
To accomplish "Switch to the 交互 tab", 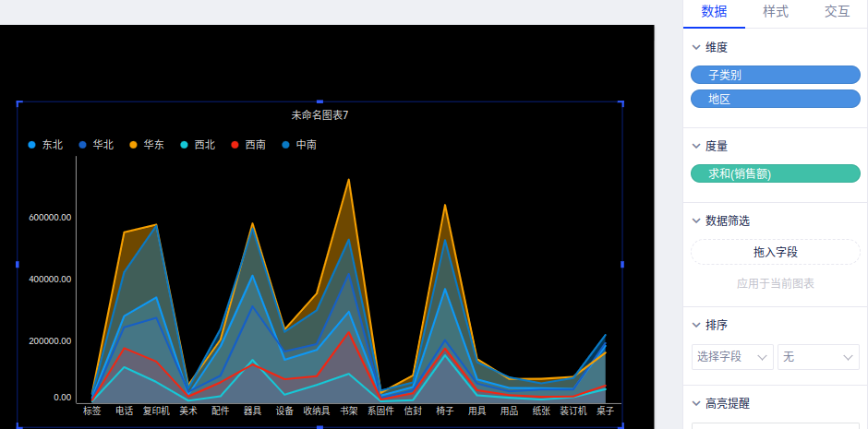I will pyautogui.click(x=837, y=12).
